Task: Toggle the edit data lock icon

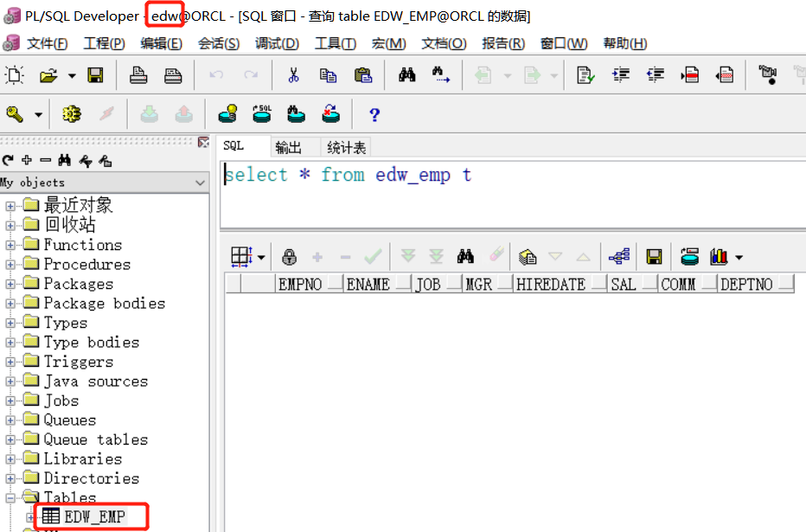Action: pyautogui.click(x=290, y=257)
